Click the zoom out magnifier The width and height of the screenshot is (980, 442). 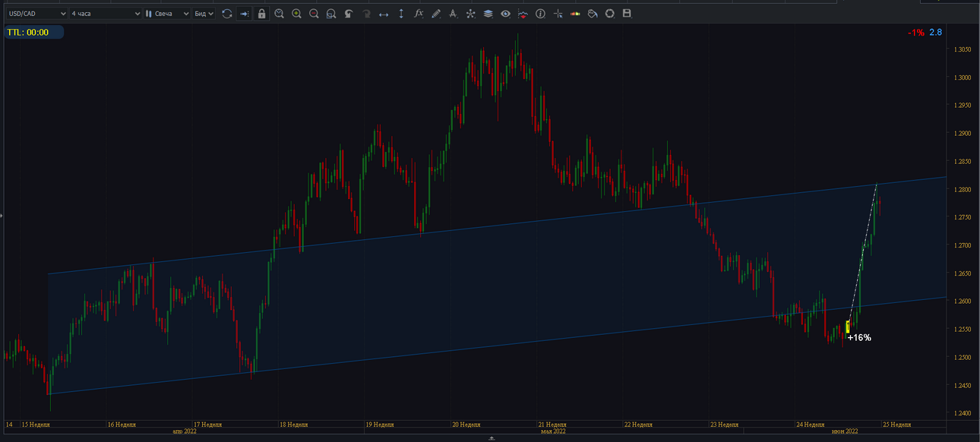(314, 14)
